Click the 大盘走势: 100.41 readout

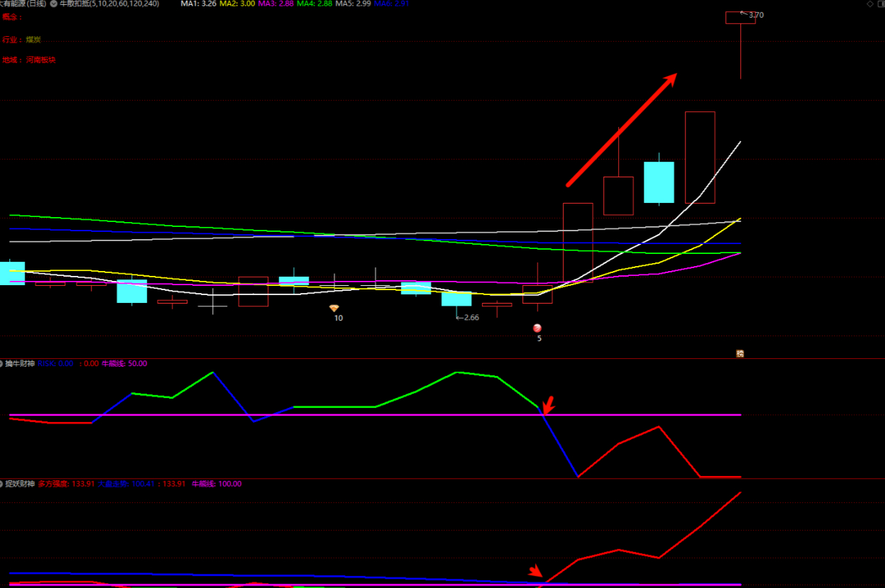(126, 484)
